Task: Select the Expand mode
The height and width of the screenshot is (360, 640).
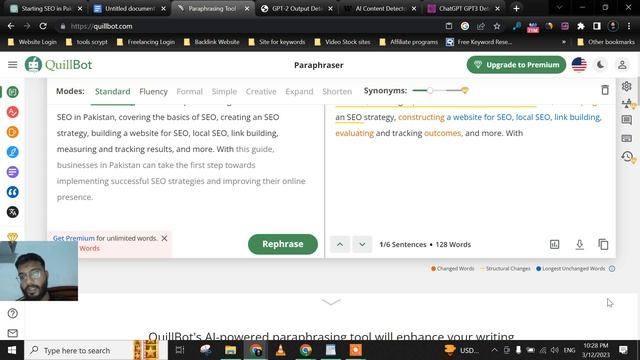Action: (x=299, y=91)
